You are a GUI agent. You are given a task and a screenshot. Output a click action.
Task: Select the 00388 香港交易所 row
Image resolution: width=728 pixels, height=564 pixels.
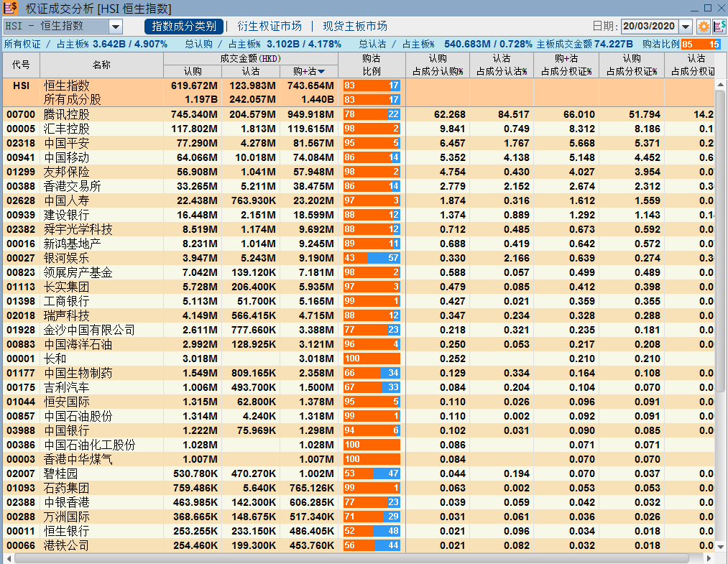pyautogui.click(x=359, y=186)
